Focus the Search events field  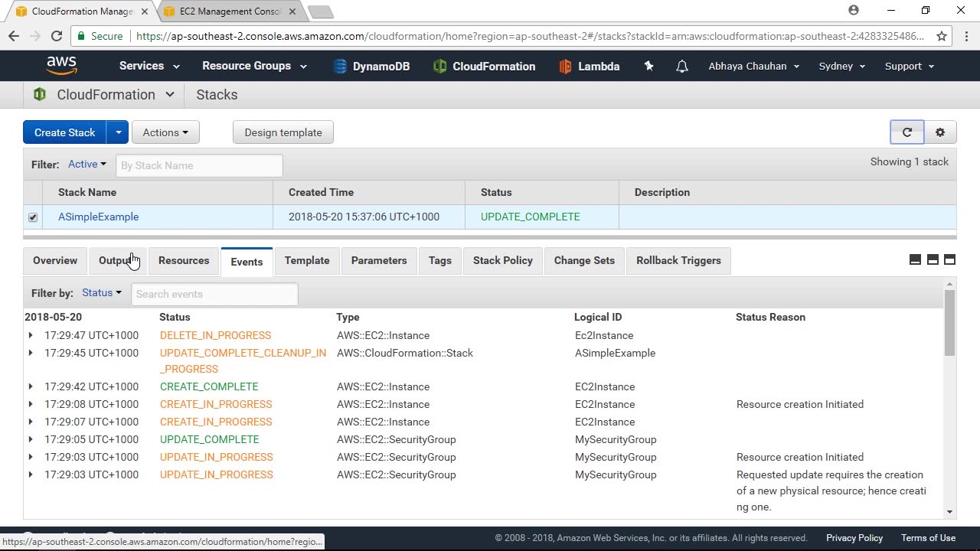tap(214, 294)
